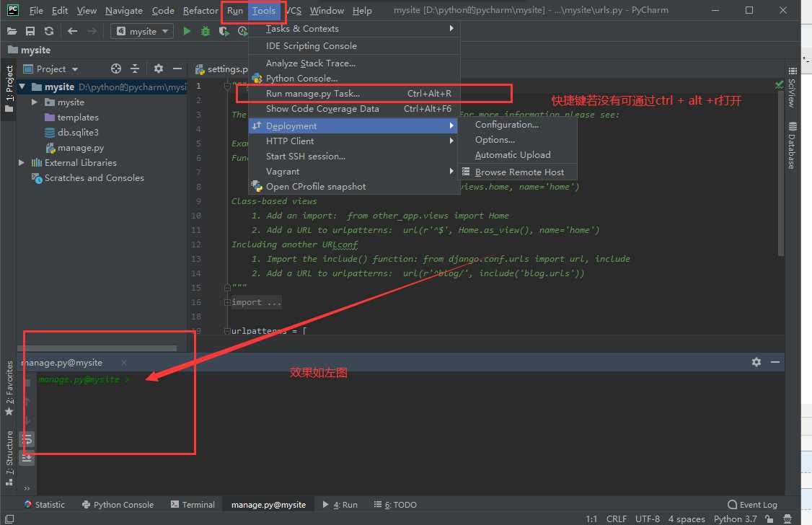Image resolution: width=812 pixels, height=525 pixels.
Task: Click the read-only lock icon in status bar
Action: [x=769, y=519]
